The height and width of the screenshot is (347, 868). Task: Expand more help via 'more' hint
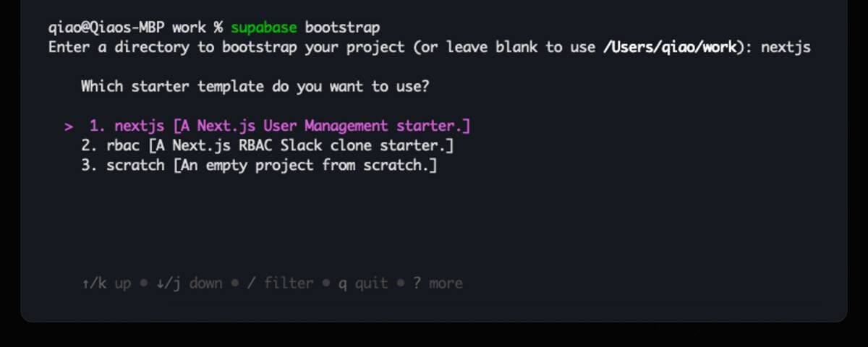[446, 283]
